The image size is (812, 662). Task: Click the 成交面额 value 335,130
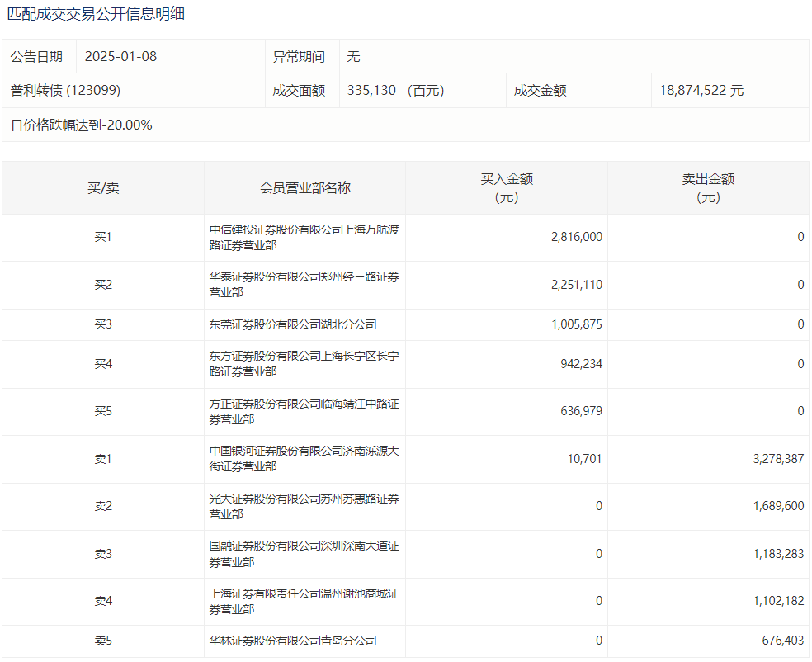tap(373, 91)
